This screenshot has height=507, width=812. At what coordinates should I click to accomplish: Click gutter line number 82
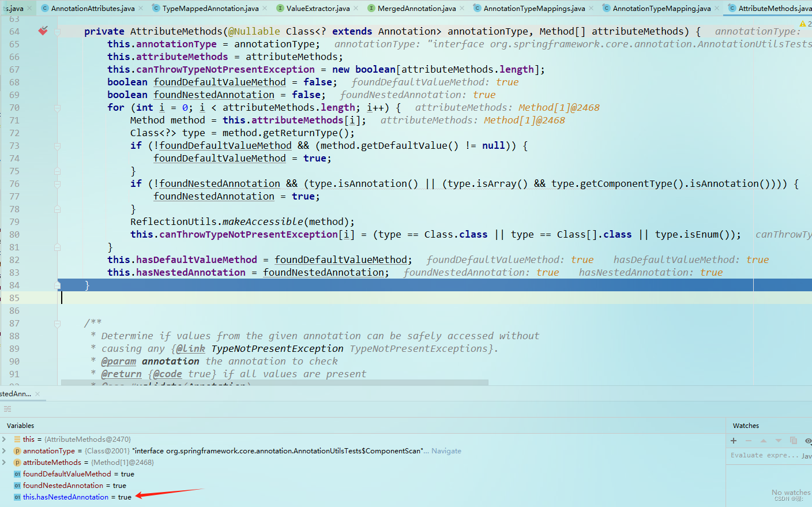(14, 260)
